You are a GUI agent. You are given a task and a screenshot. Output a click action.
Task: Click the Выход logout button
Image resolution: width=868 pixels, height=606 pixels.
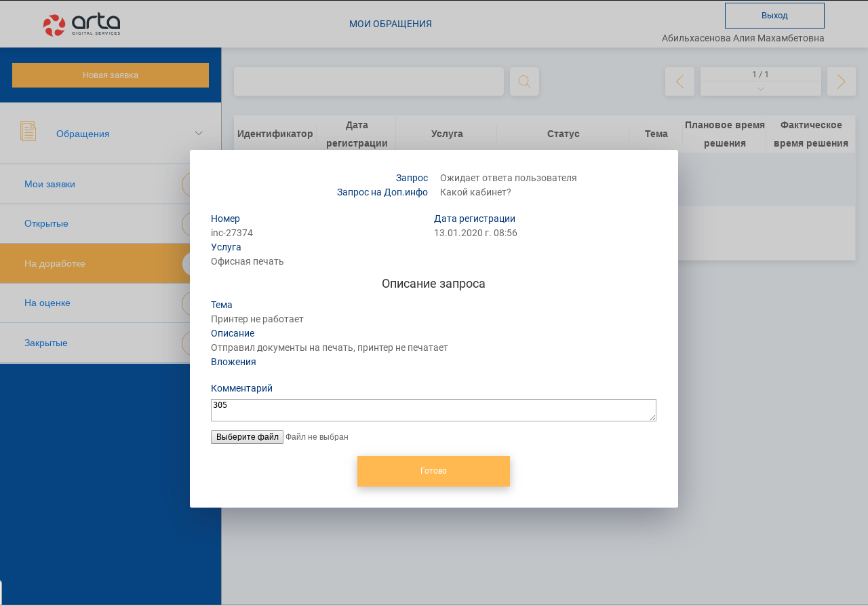click(x=774, y=15)
